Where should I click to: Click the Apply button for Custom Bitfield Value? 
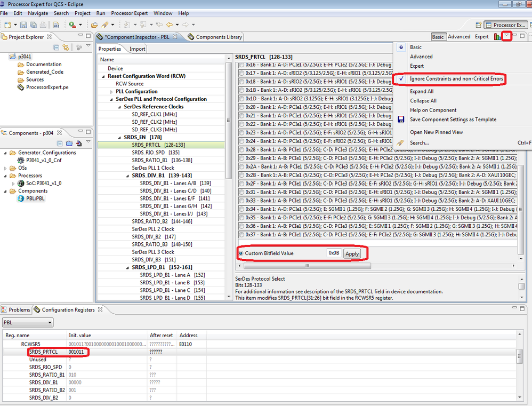[x=351, y=253]
